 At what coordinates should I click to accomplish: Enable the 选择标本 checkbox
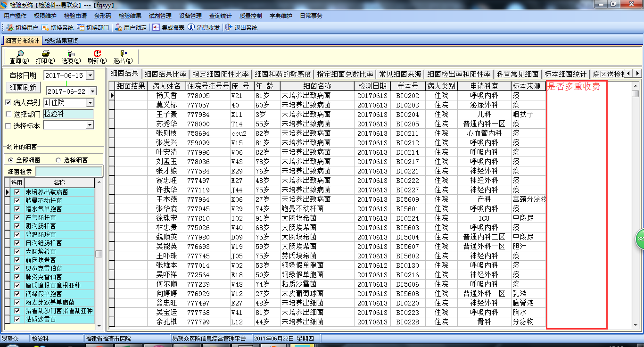point(8,126)
